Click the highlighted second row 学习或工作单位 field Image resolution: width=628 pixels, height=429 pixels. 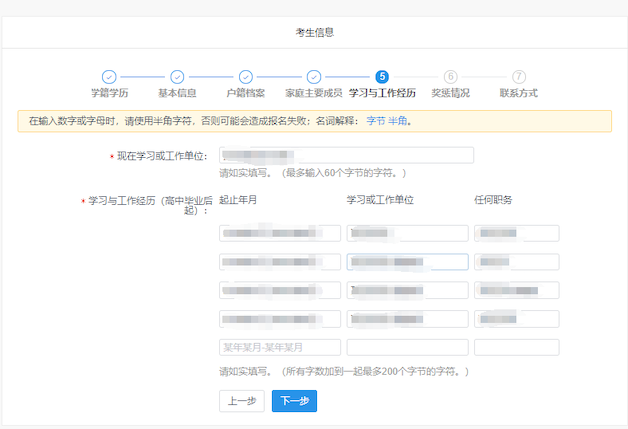[407, 262]
